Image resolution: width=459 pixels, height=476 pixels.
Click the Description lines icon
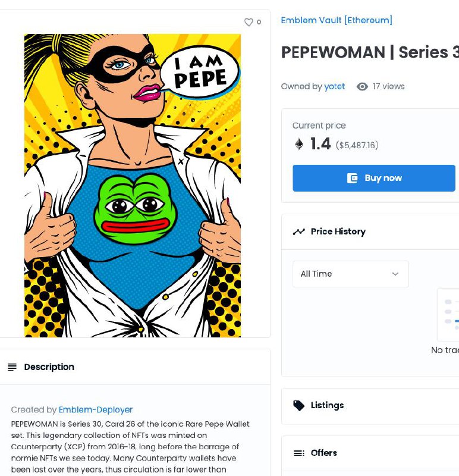pos(12,367)
